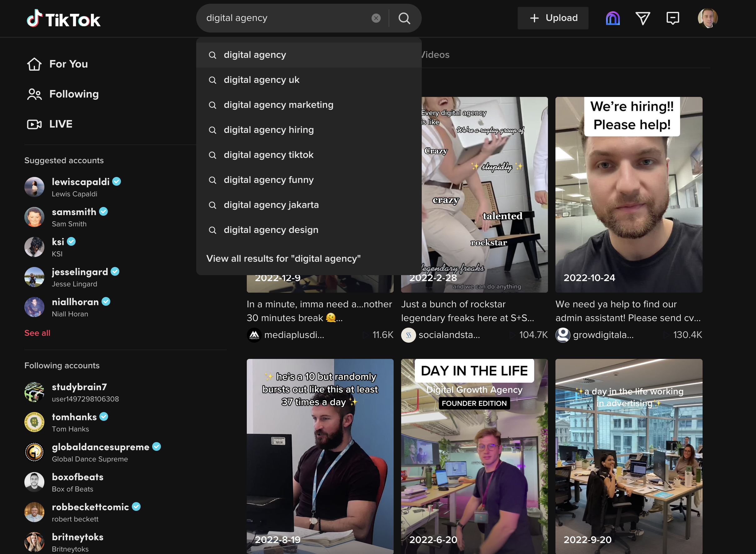The image size is (756, 554).
Task: Click the inbox/messages icon
Action: point(673,18)
